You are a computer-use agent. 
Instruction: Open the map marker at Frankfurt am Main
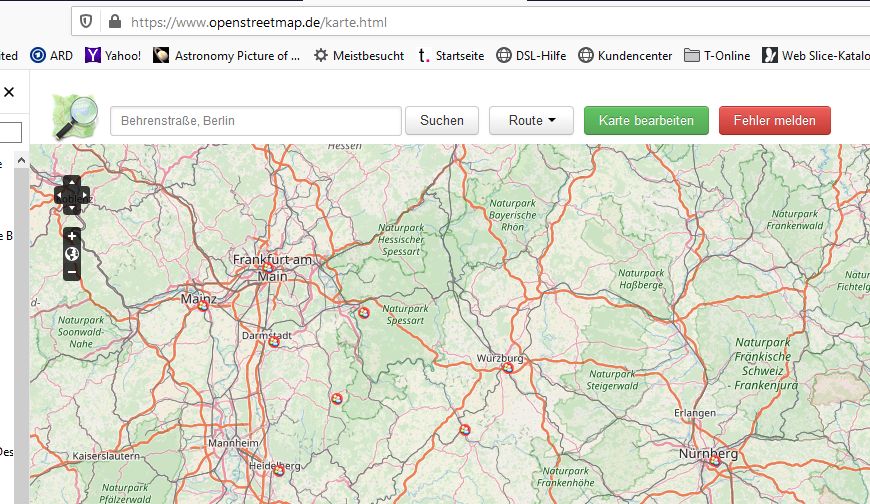[268, 268]
